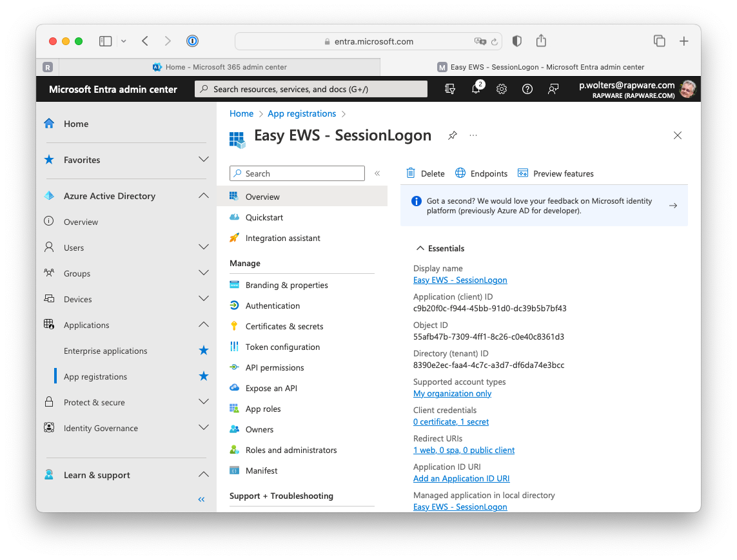Open the Owners page
737x560 pixels.
(x=259, y=430)
